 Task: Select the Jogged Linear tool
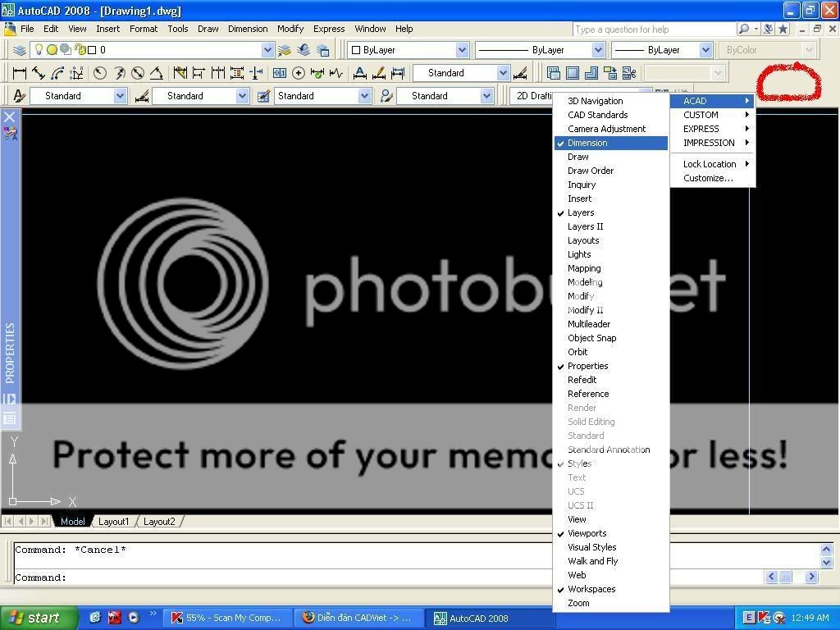[336, 73]
